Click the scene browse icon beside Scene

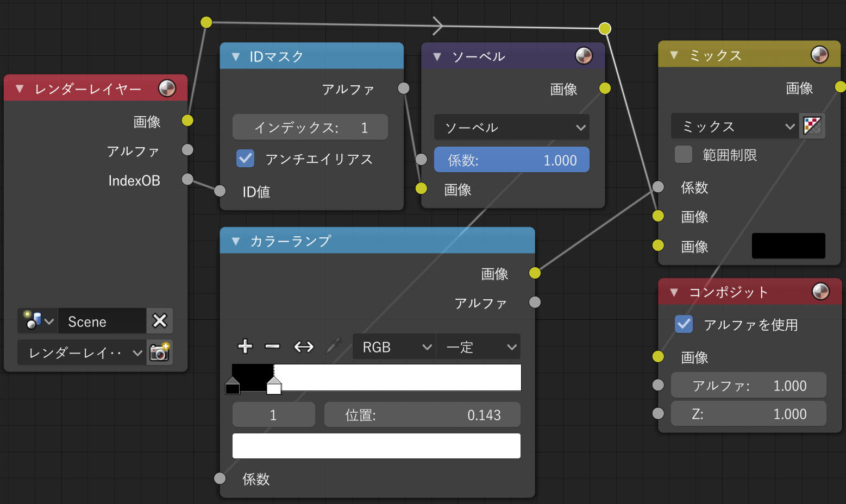pos(37,321)
